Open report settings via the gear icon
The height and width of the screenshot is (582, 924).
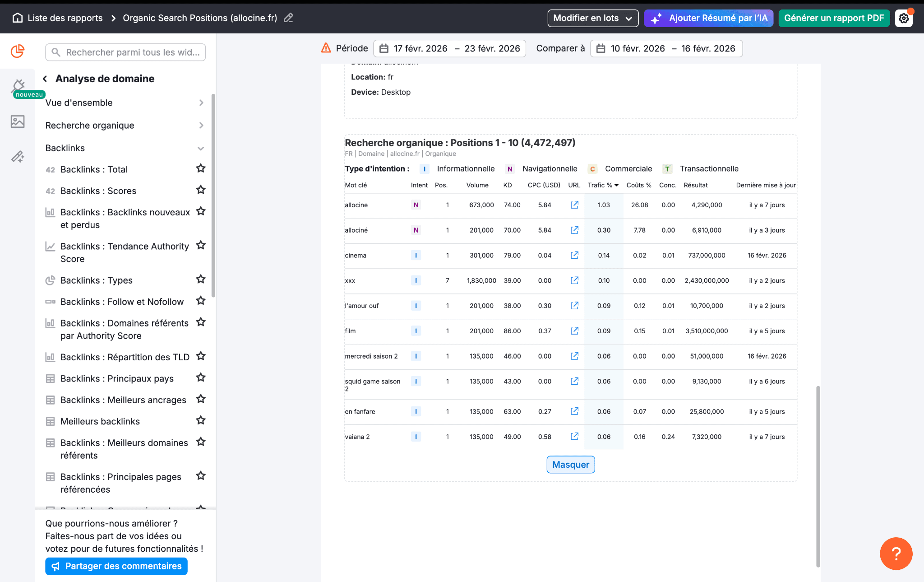(904, 18)
